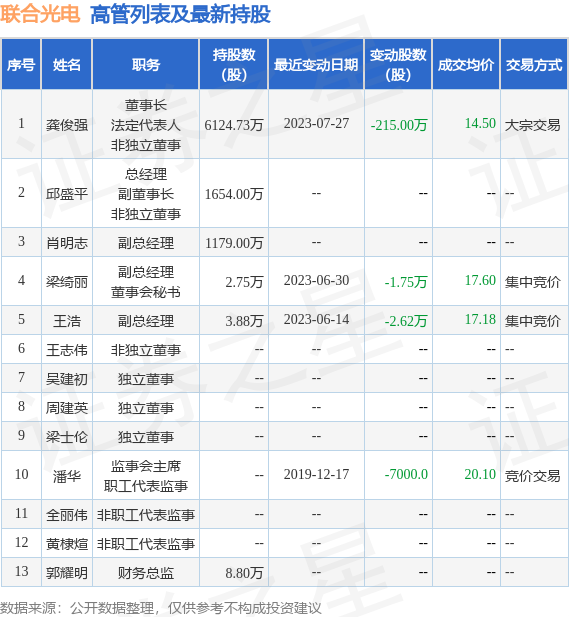The height and width of the screenshot is (617, 569).
Task: Click the name 邱盛平
Action: pos(67,194)
